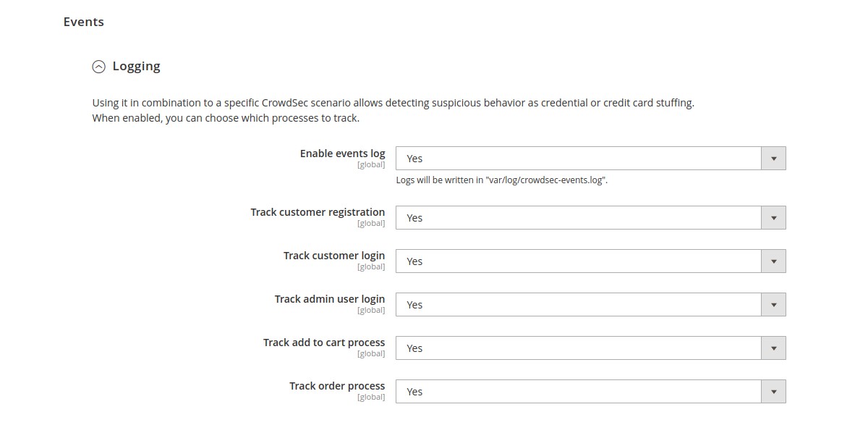Click arrow button of Enable events log
This screenshot has height=441, width=868.
pyautogui.click(x=773, y=159)
